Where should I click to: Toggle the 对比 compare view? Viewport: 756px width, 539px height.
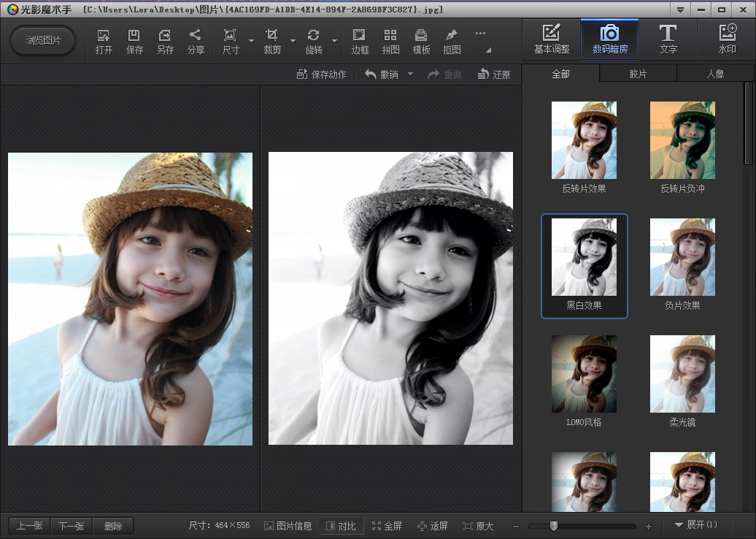tap(342, 526)
